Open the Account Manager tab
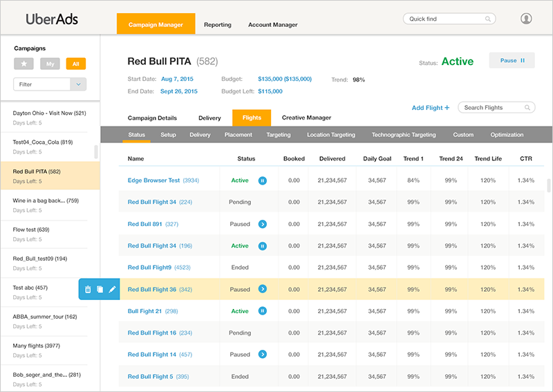 tap(272, 25)
